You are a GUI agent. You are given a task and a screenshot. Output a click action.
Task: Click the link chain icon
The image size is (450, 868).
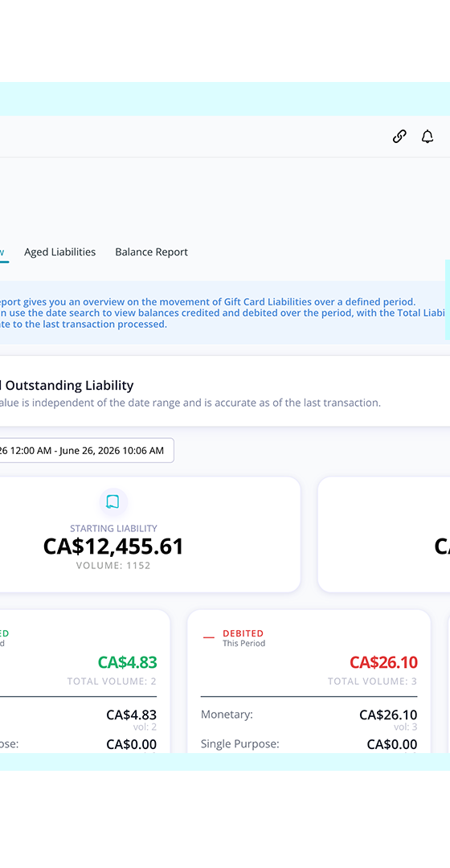click(399, 136)
